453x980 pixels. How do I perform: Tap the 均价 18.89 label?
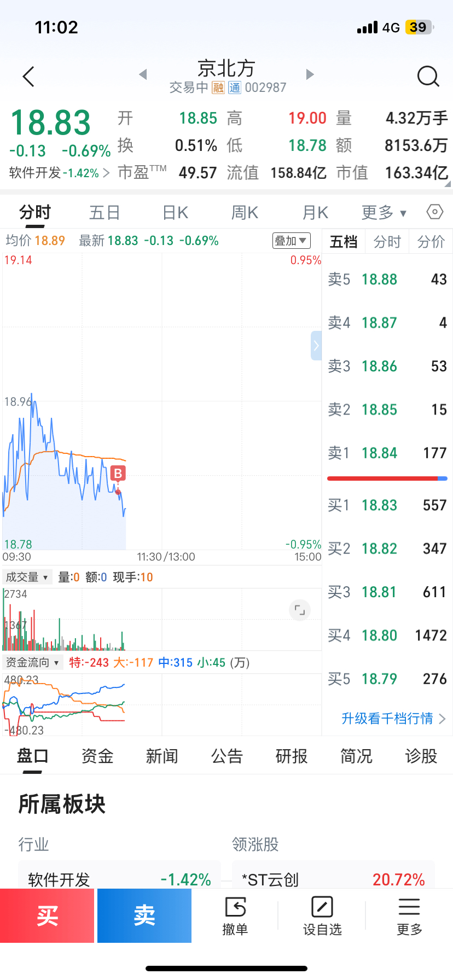[x=35, y=241]
